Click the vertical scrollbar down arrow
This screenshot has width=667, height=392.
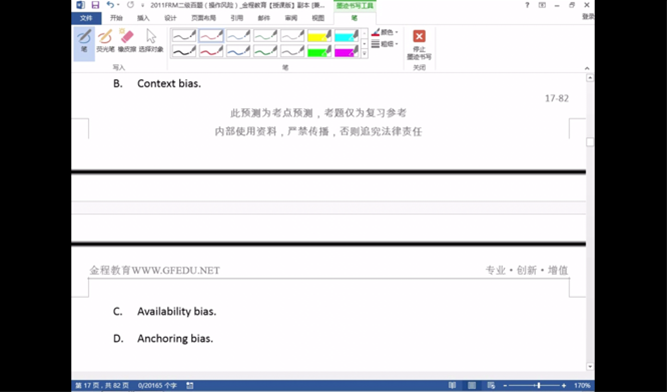[590, 366]
